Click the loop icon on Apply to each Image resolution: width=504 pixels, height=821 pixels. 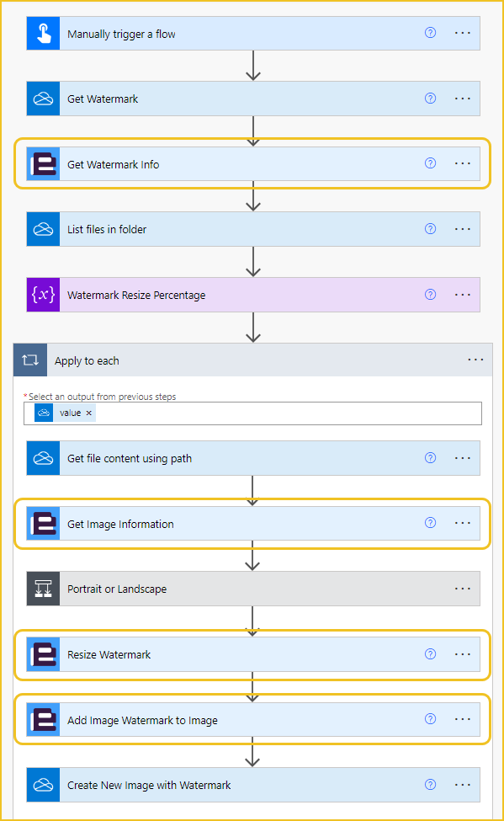click(x=30, y=360)
